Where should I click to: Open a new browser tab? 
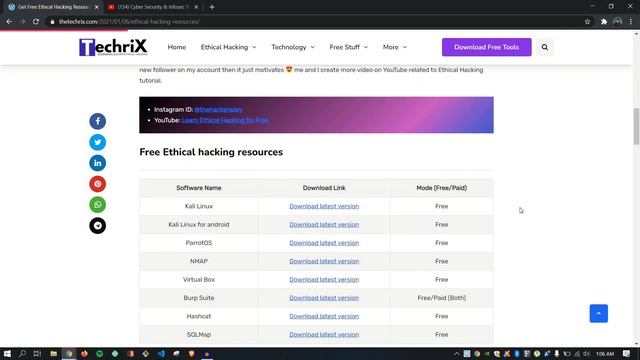click(x=212, y=7)
